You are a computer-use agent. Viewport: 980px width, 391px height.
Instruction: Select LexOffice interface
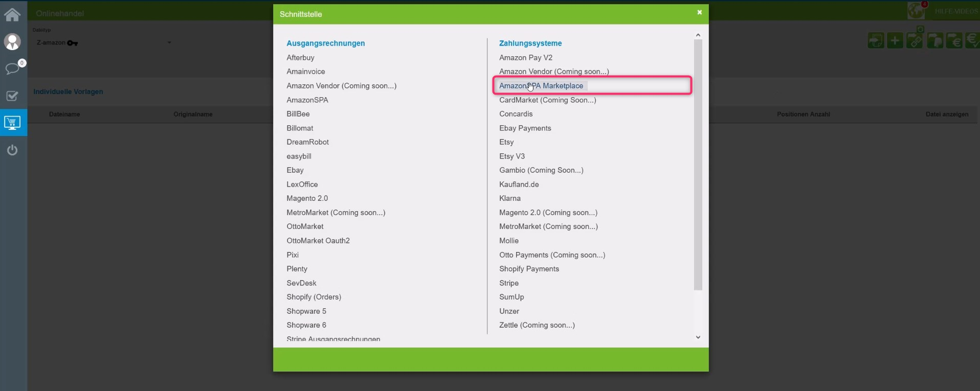pyautogui.click(x=302, y=185)
